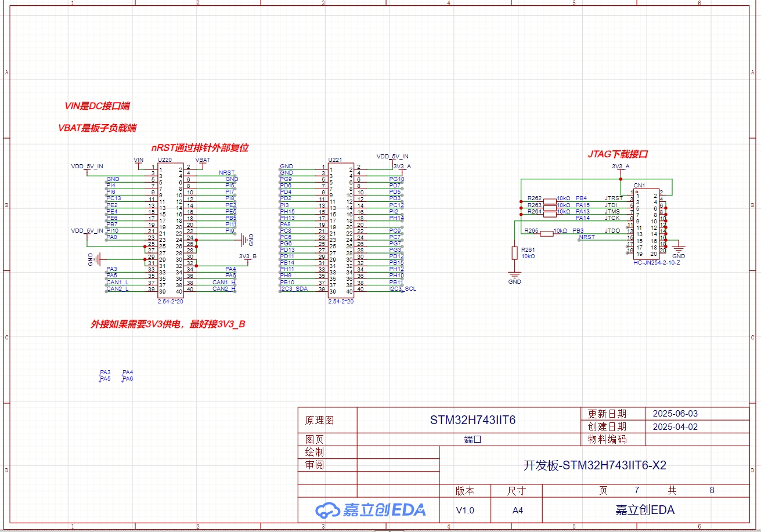Click the JTMS net label
761x532 pixels.
tap(612, 211)
